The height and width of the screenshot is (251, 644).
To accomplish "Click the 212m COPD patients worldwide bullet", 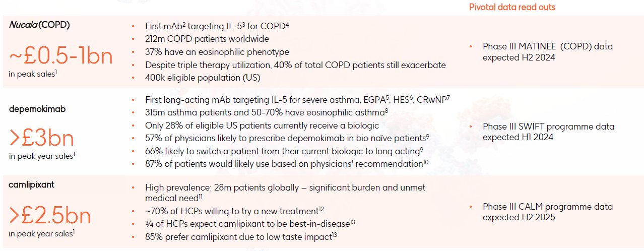I will pos(207,39).
